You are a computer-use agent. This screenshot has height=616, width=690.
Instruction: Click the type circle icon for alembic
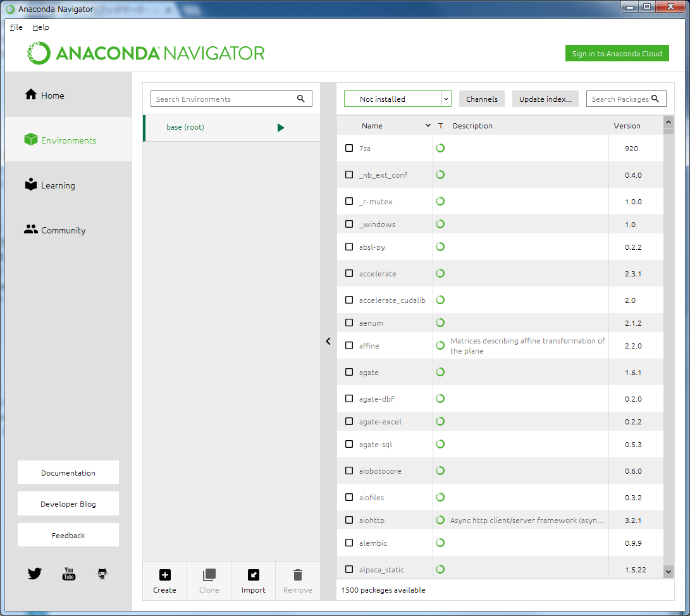click(x=440, y=543)
